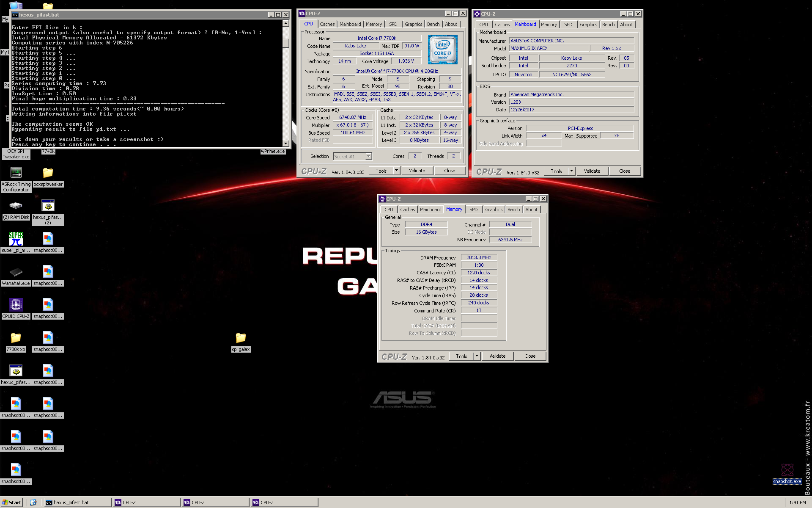Expand Tools dropdown arrow in Mainboard window

[571, 171]
